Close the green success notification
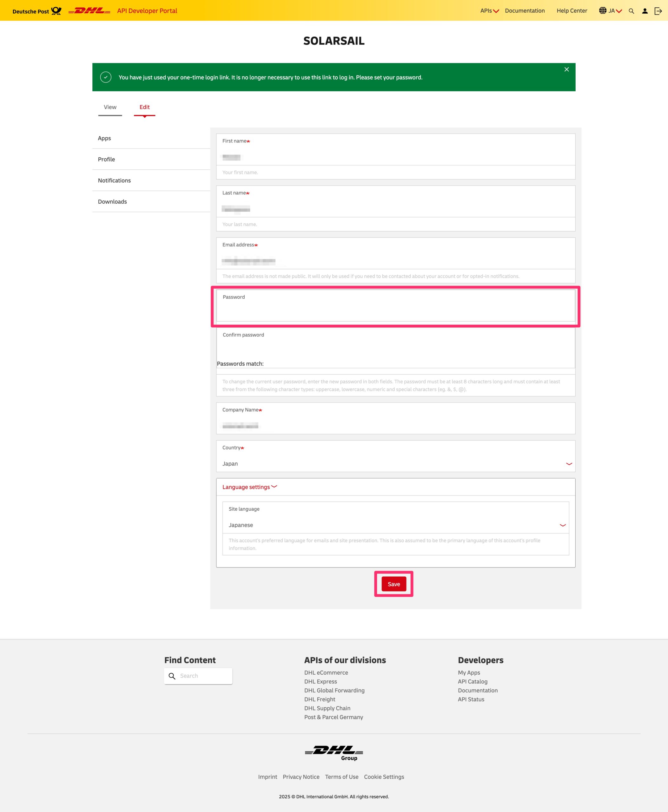 pyautogui.click(x=566, y=69)
